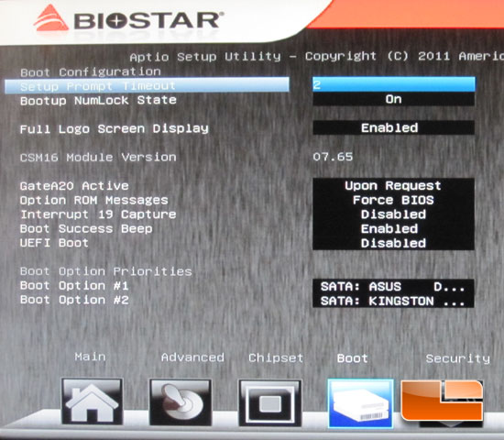Open the Chipset chip icon
This screenshot has width=504, height=440.
(x=270, y=402)
